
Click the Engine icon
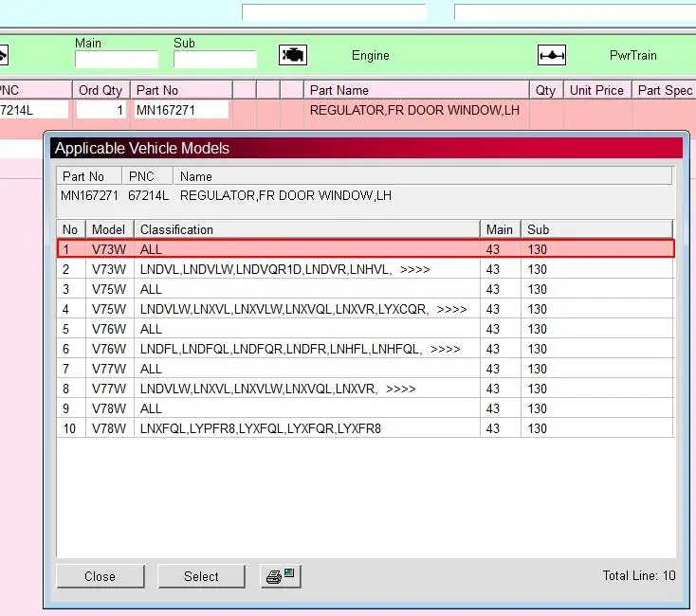coord(293,55)
